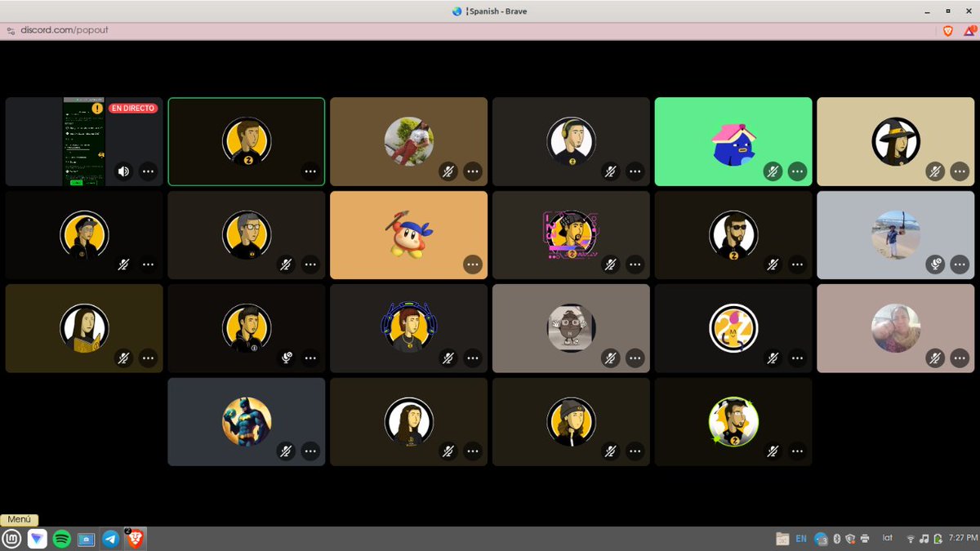Open more options on the avatar holding a book tile

(x=148, y=358)
